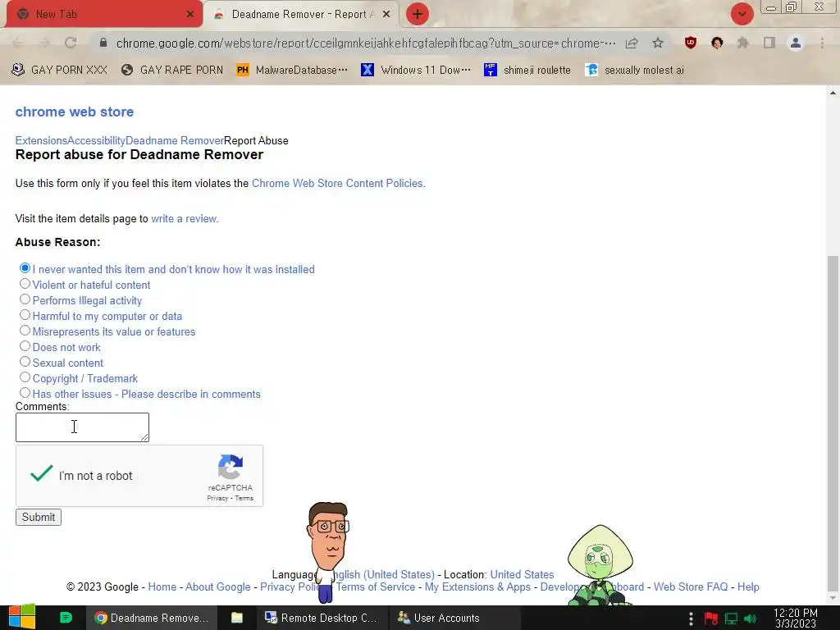Open a new tab with the plus button
840x630 pixels.
(x=418, y=14)
